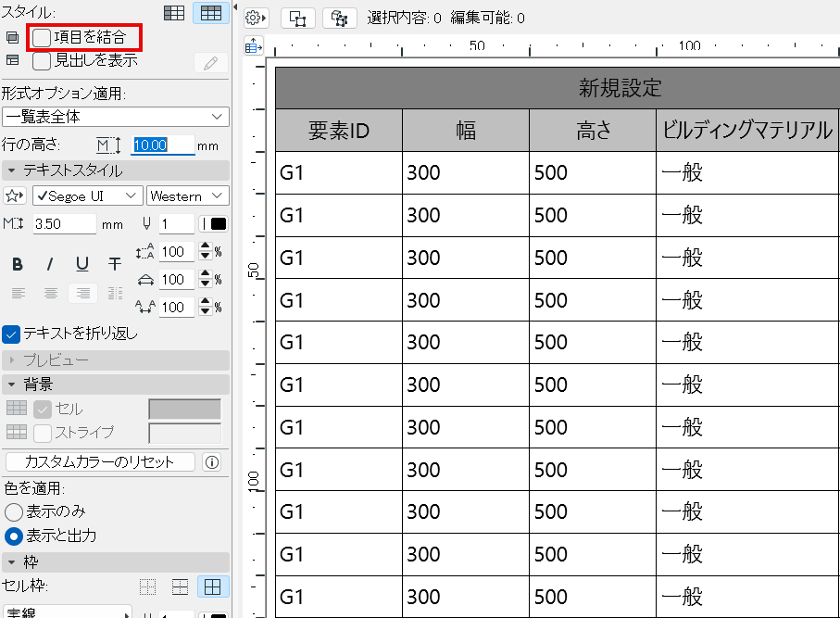Viewport: 840px width, 618px height.
Task: Toggle Strikethrough text formatting
Action: pos(115,264)
